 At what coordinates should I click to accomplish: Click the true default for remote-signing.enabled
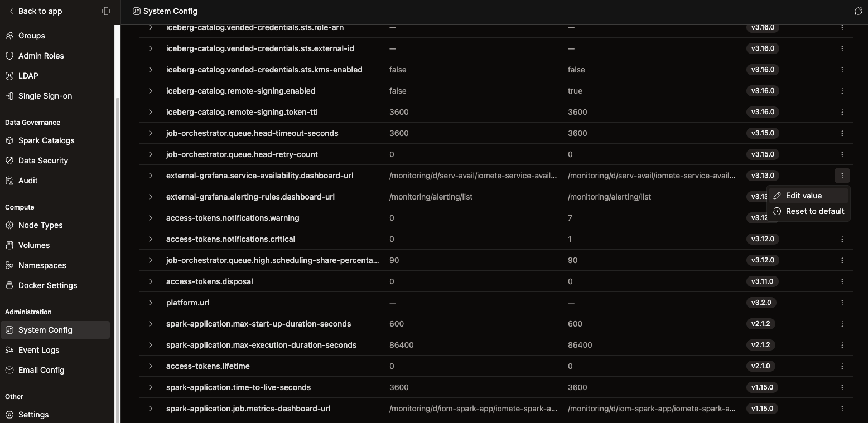(x=575, y=91)
